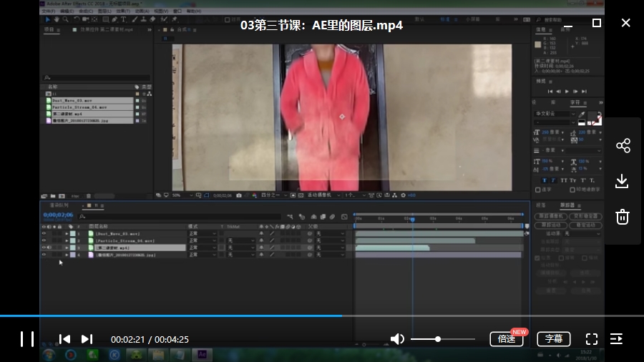This screenshot has height=362, width=644.
Task: Open the 字幕 subtitle options
Action: click(554, 339)
